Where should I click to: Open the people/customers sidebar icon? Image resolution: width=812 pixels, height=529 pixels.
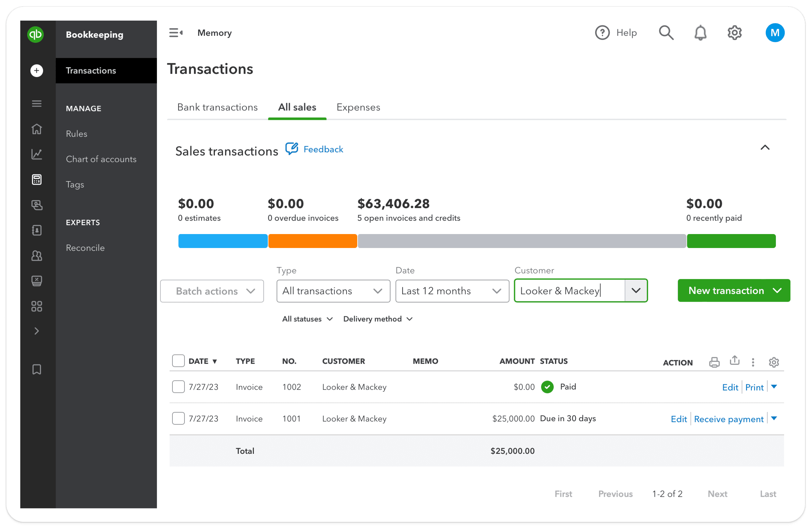(36, 256)
